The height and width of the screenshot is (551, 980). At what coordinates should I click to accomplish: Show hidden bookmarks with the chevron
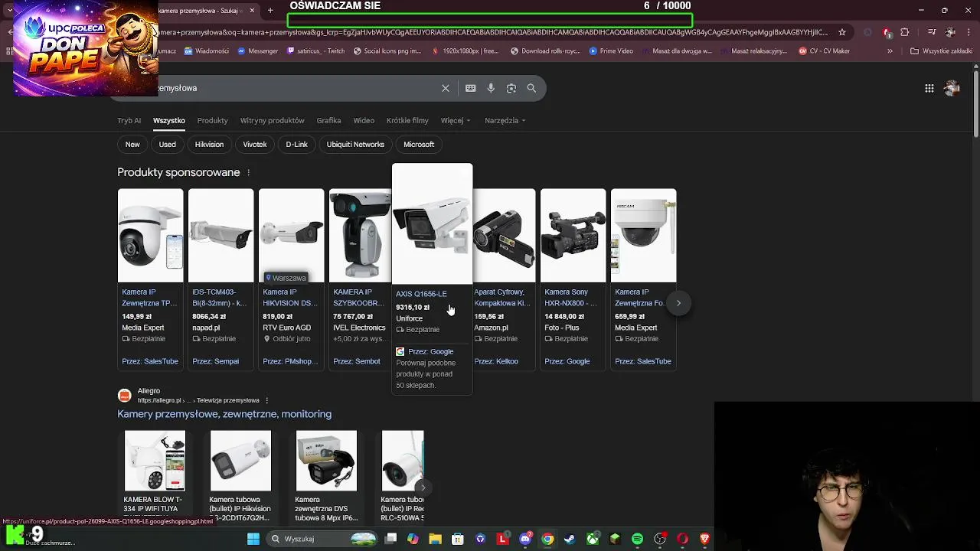pos(890,51)
